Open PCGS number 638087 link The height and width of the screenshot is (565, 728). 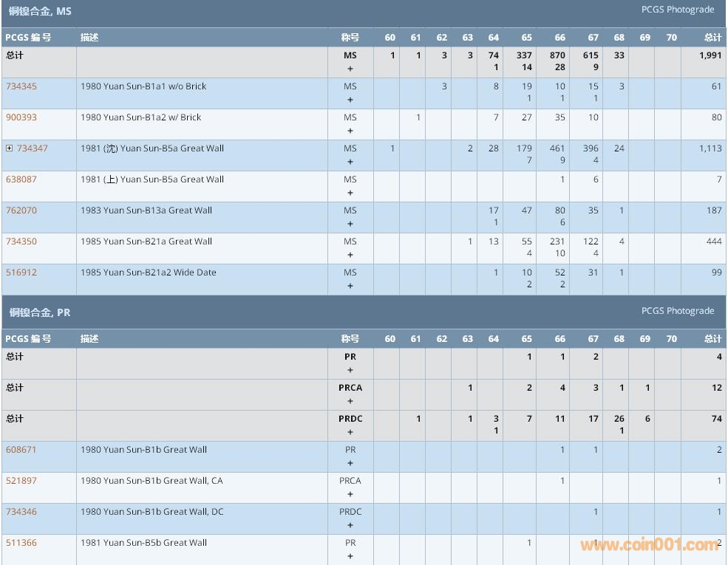[21, 179]
